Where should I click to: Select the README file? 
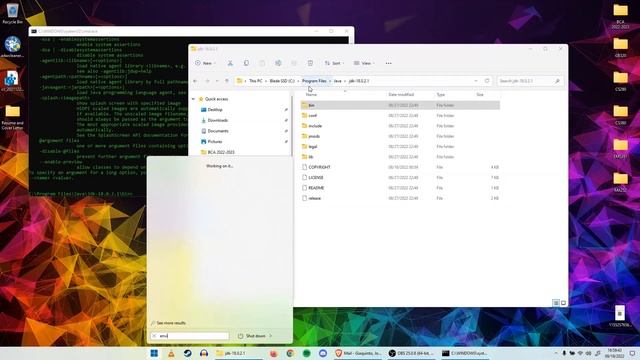pyautogui.click(x=400, y=188)
